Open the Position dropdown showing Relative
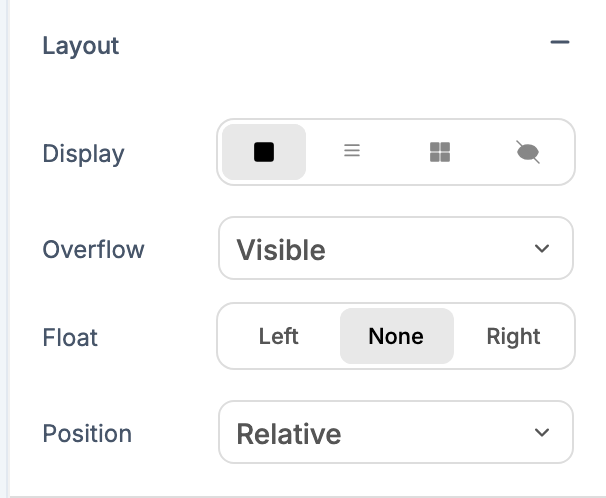 395,433
